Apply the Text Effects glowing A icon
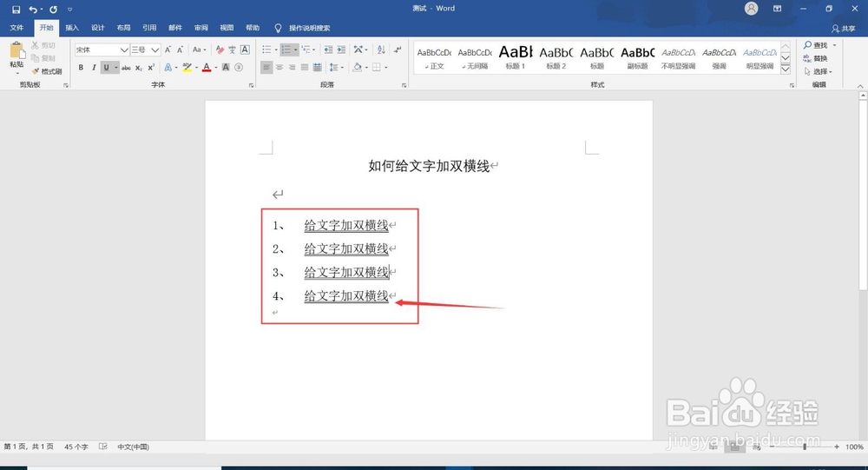The width and height of the screenshot is (868, 470). point(168,68)
